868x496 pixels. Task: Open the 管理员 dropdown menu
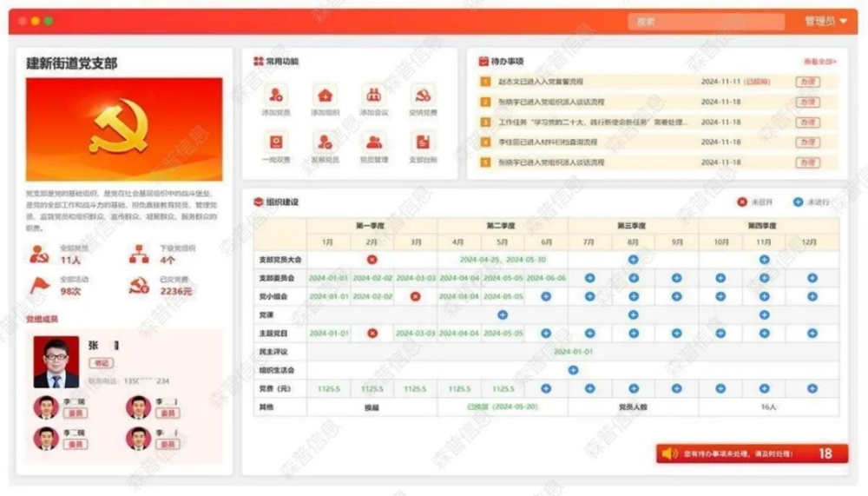tap(825, 21)
